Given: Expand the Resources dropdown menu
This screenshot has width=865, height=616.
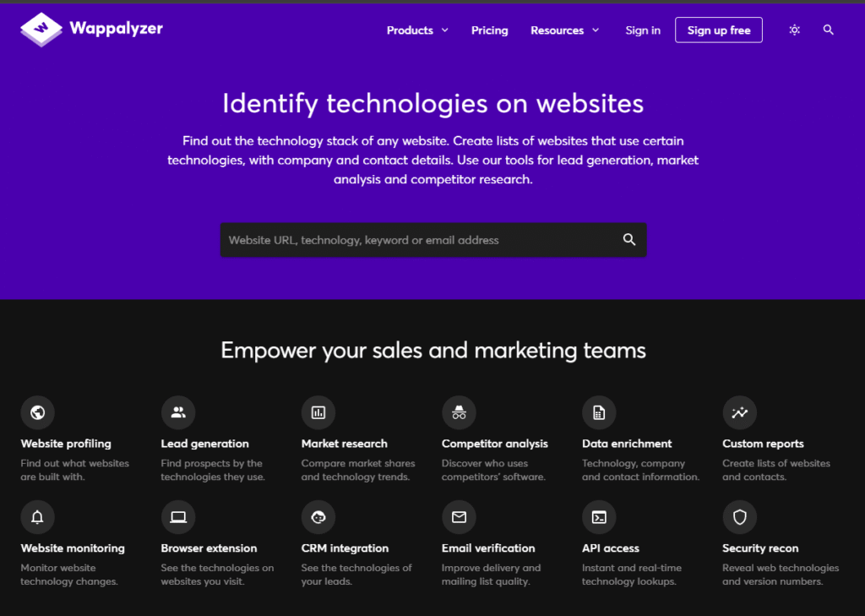Looking at the screenshot, I should tap(564, 30).
